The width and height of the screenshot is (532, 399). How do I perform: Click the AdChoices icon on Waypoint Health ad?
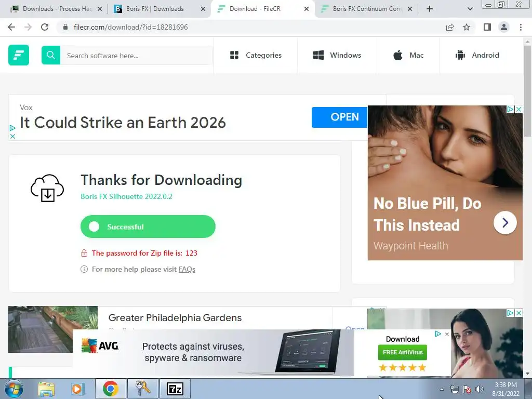(511, 109)
